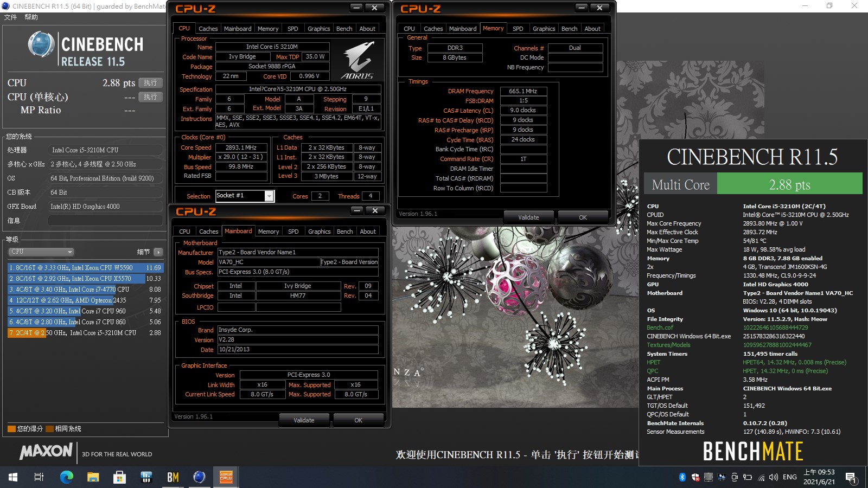868x488 pixels.
Task: Open SPD tab in Memory CPU-Z window
Action: click(518, 29)
